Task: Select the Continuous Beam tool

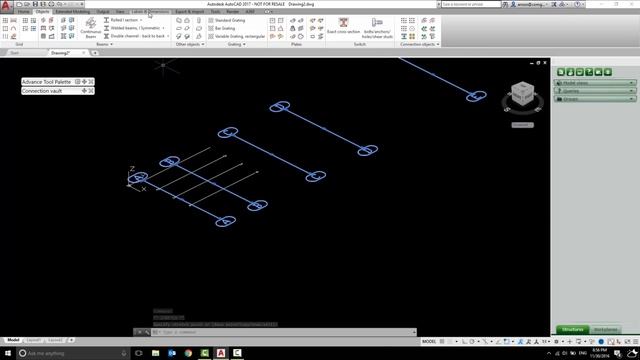Action: [91, 27]
